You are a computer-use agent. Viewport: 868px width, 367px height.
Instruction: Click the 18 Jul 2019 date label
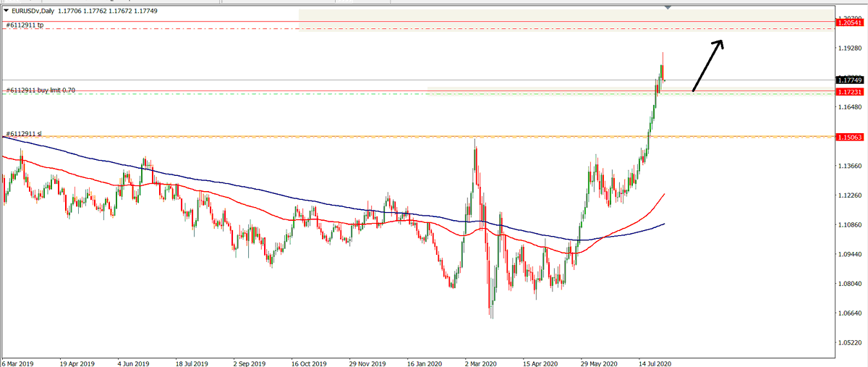[192, 363]
